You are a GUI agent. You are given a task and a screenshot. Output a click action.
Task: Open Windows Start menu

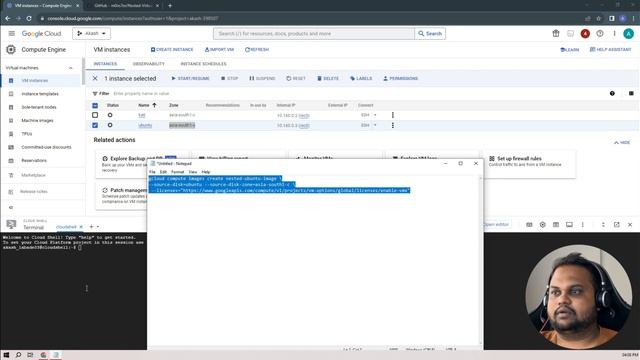[x=6, y=355]
